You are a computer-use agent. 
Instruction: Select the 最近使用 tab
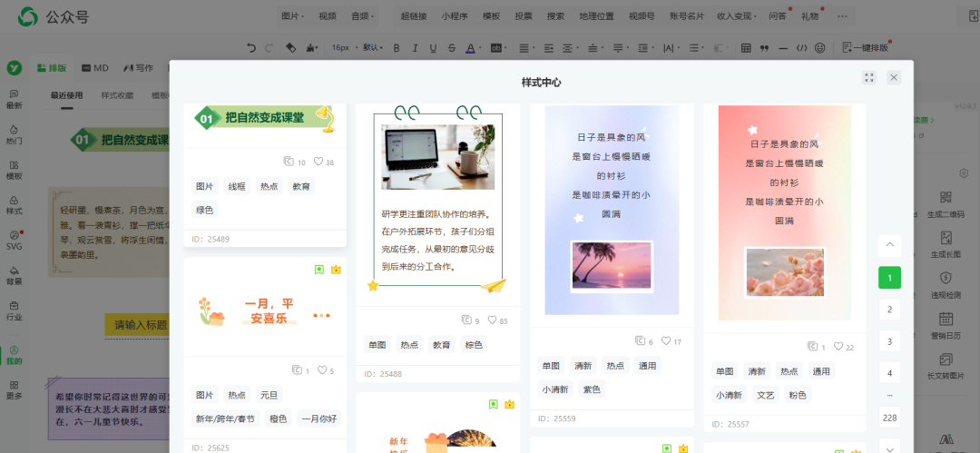tap(66, 95)
